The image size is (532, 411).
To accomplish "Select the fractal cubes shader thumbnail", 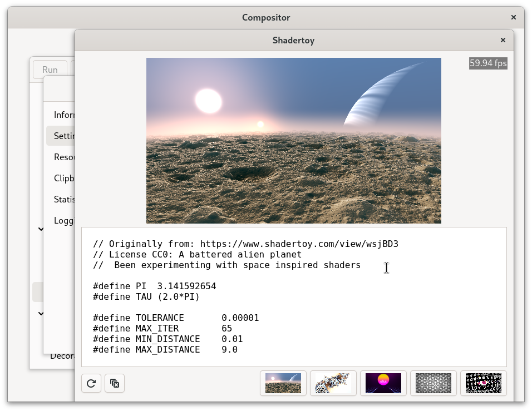I will 333,383.
